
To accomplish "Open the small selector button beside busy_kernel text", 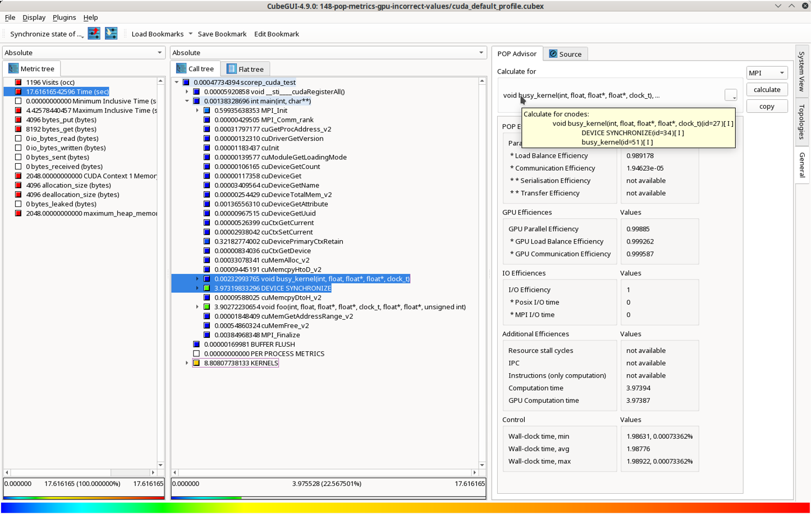I will point(730,95).
